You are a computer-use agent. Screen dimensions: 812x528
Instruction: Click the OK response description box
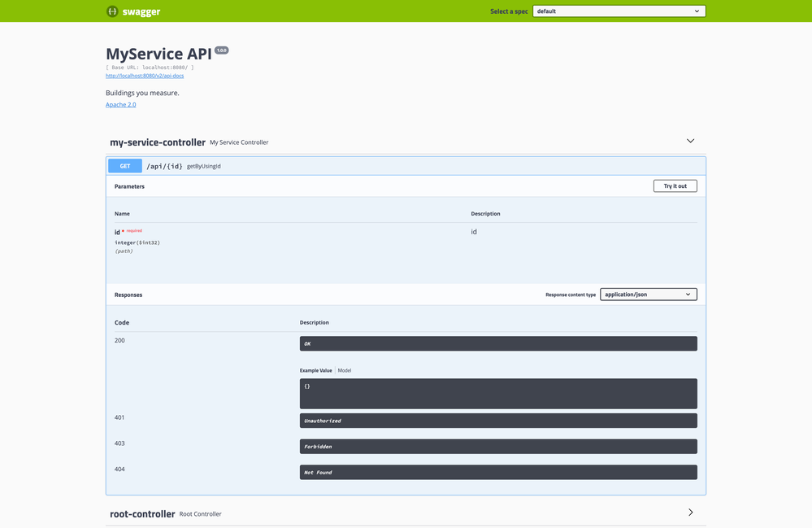(498, 343)
